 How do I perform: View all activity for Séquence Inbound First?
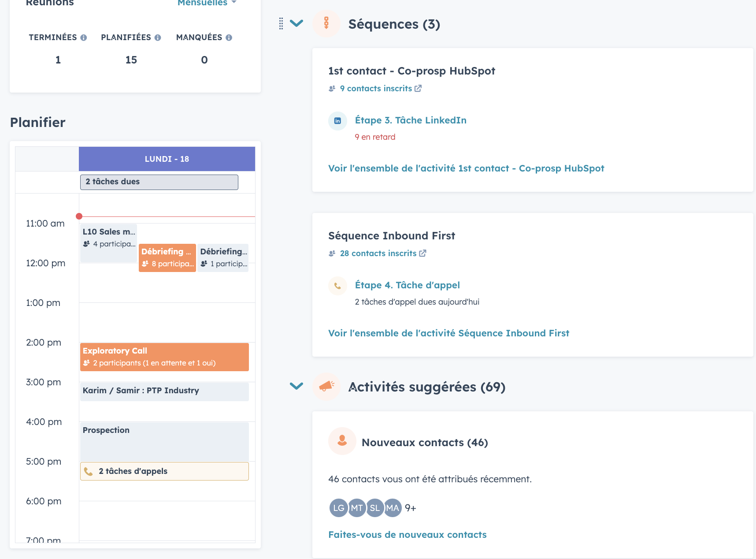click(x=448, y=333)
